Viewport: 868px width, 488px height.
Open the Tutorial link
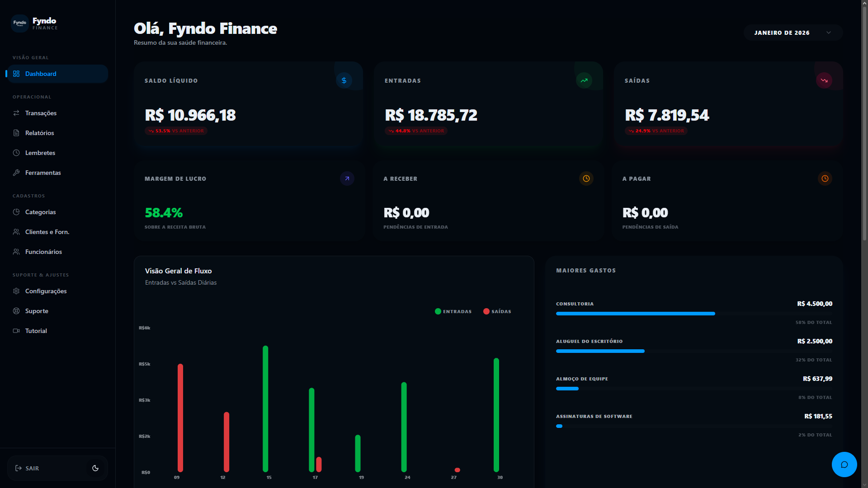point(36,331)
